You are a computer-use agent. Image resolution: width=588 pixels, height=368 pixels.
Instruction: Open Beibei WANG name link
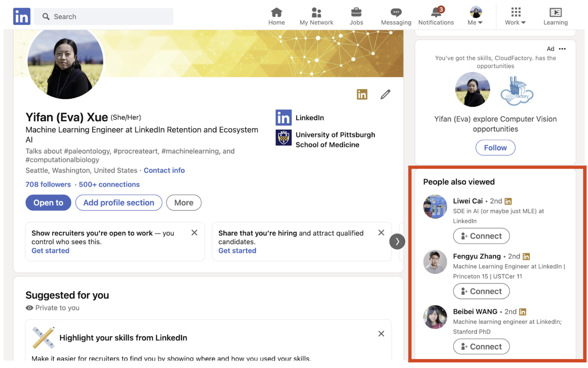pos(475,312)
